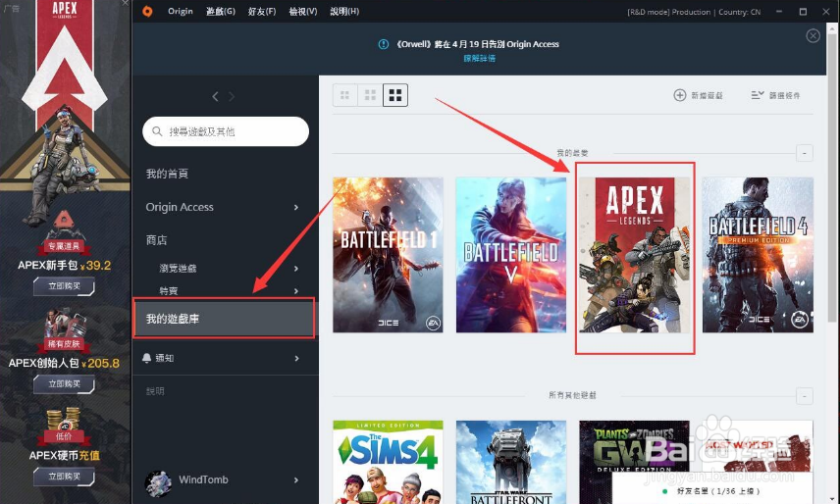Open the 遊戲(G) menu

221,11
